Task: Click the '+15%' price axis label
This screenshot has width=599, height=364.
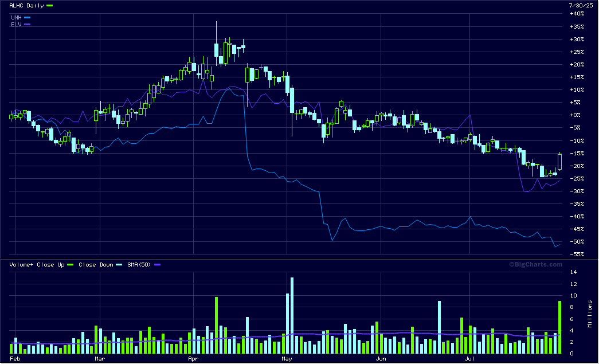Action: coord(577,77)
